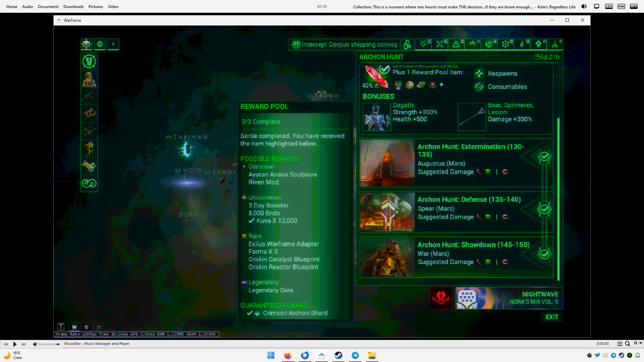
Task: Open the Downloads menu in top bar
Action: click(x=73, y=6)
